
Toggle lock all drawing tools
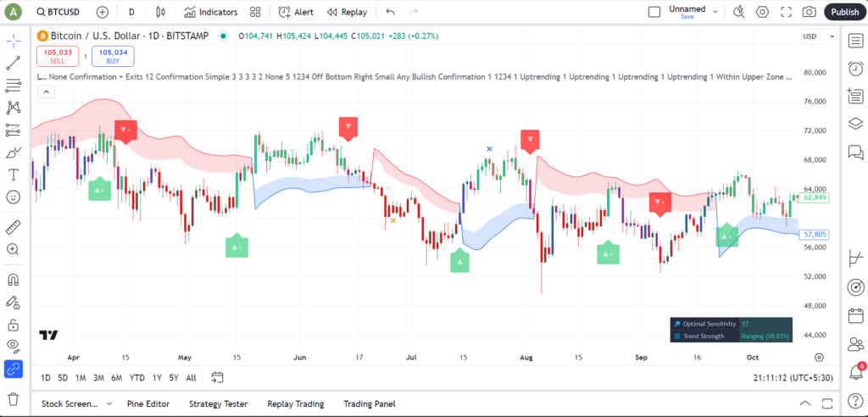14,324
